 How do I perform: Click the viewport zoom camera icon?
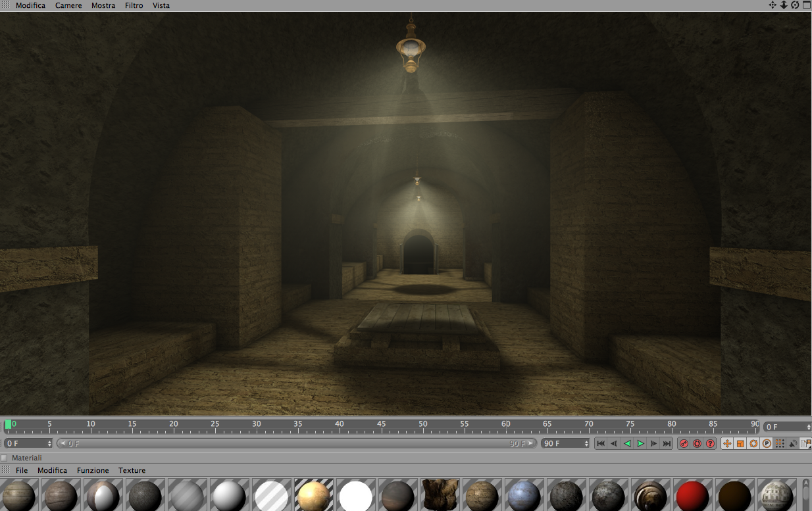(x=784, y=5)
